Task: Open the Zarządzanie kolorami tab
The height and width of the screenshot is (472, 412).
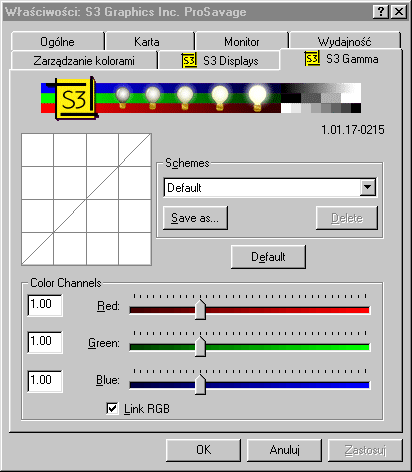Action: click(x=84, y=61)
